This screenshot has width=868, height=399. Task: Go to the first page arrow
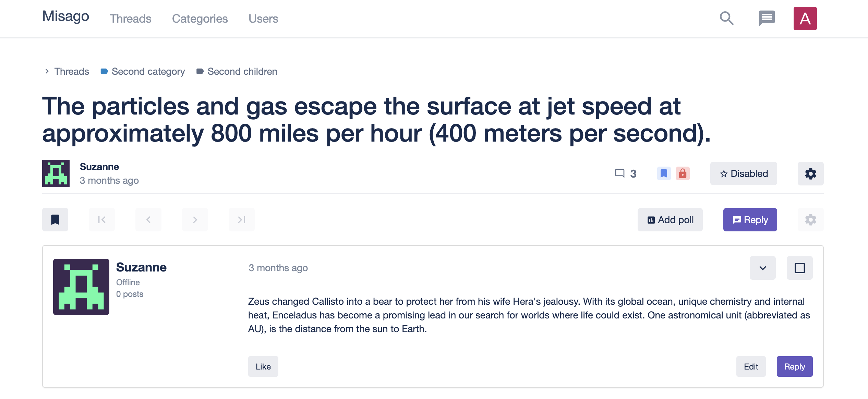coord(102,220)
